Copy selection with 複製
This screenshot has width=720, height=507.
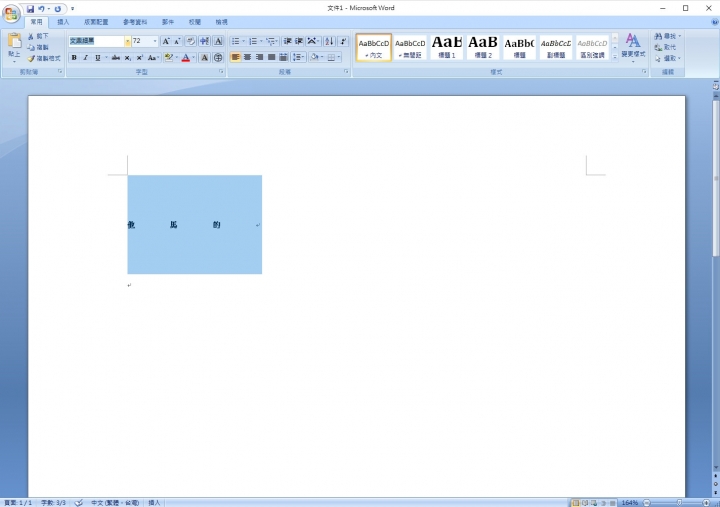click(x=38, y=47)
